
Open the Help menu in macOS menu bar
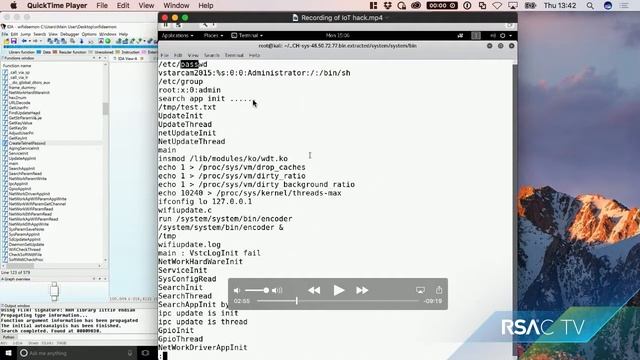click(206, 5)
